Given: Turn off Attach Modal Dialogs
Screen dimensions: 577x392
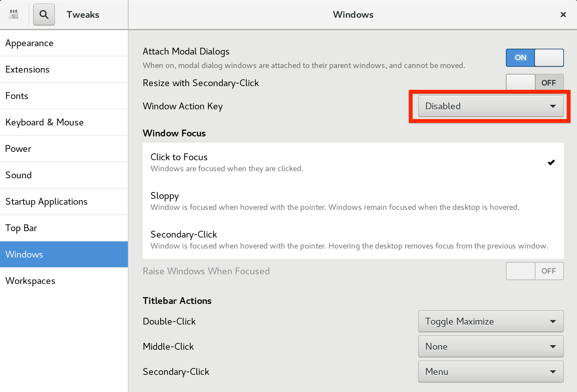Looking at the screenshot, I should click(x=534, y=57).
